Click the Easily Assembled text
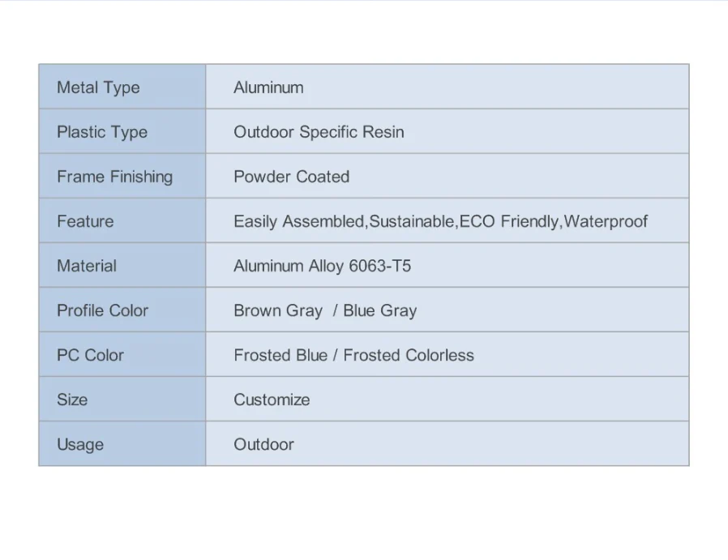 point(298,221)
